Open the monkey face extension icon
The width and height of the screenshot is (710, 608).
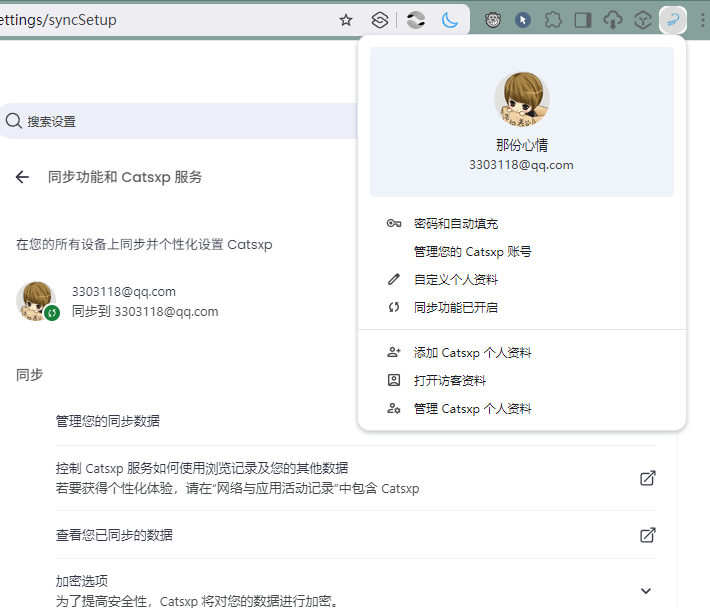point(493,20)
